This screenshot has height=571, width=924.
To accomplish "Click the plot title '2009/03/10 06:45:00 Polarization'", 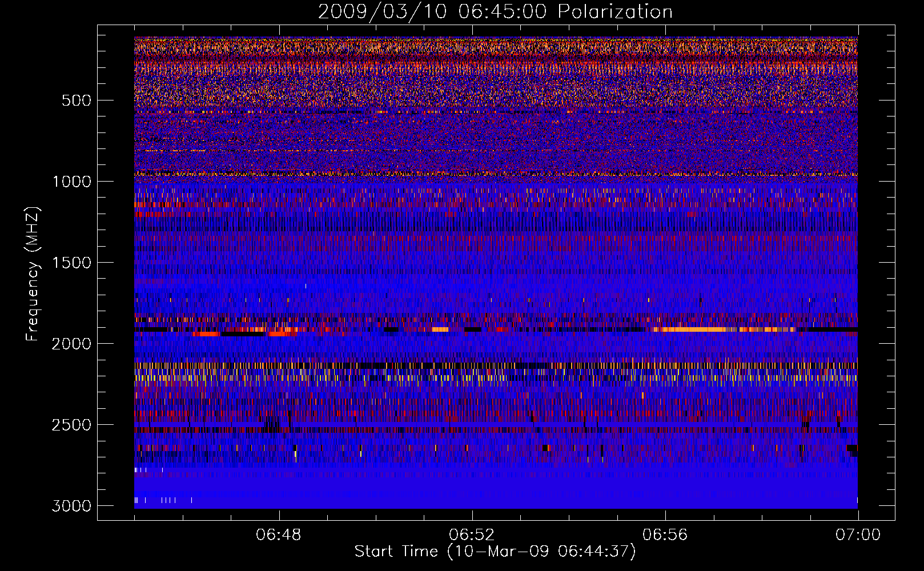I will pyautogui.click(x=495, y=11).
